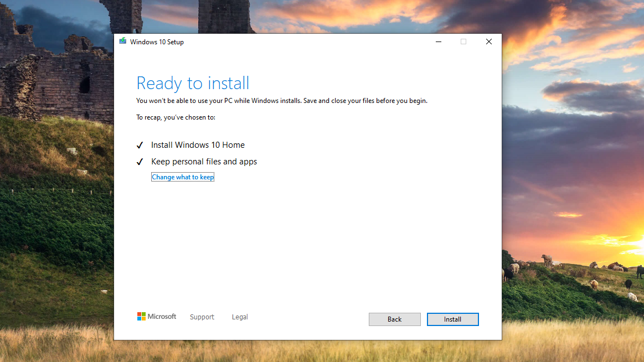Select the Install Windows 10 Home line
The height and width of the screenshot is (362, 644).
[198, 144]
